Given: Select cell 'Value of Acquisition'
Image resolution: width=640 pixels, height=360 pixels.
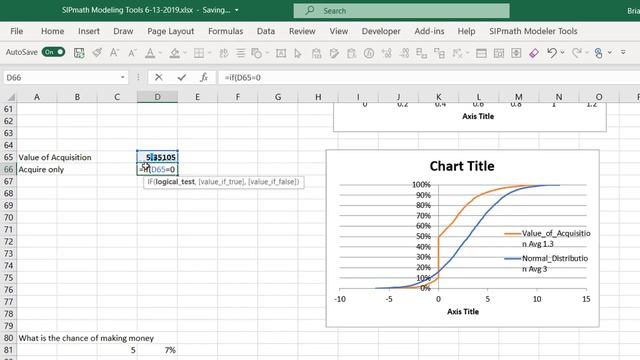Looking at the screenshot, I should click(x=55, y=158).
